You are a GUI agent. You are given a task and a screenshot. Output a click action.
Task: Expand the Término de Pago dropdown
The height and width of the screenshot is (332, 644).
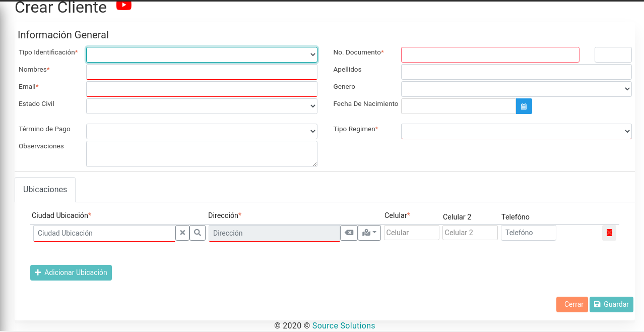[202, 131]
